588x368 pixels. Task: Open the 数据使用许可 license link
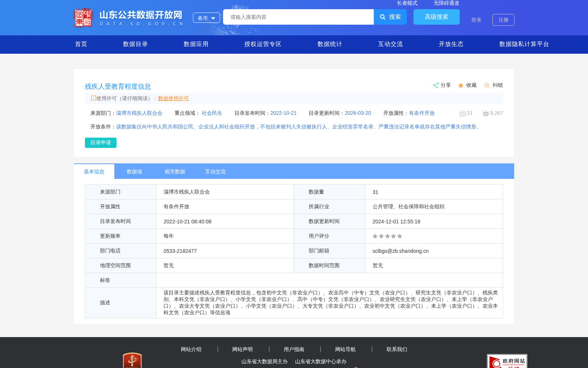pos(173,98)
